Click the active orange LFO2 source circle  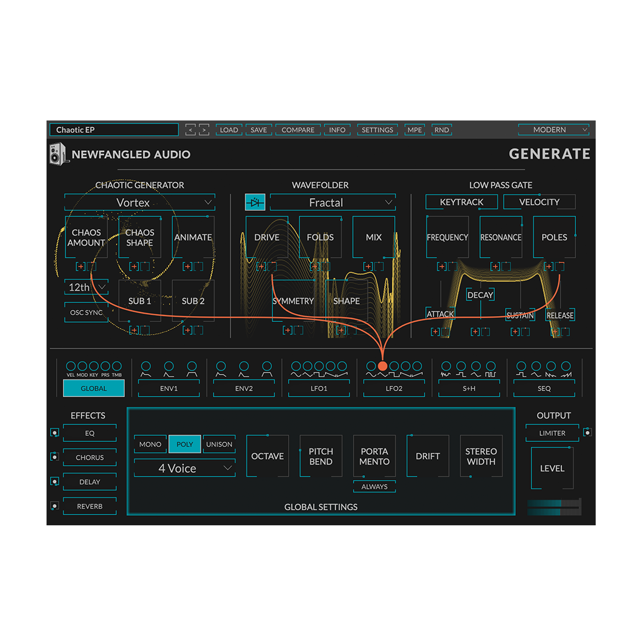tap(382, 366)
